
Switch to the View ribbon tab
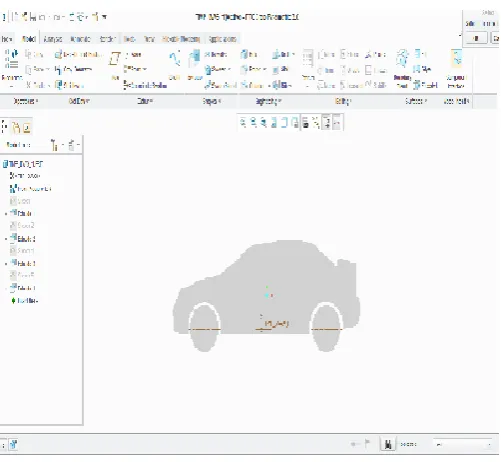click(149, 39)
